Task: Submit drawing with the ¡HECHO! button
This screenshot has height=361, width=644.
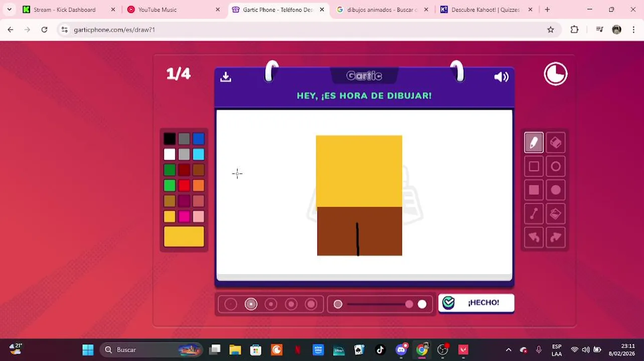Action: point(476,303)
